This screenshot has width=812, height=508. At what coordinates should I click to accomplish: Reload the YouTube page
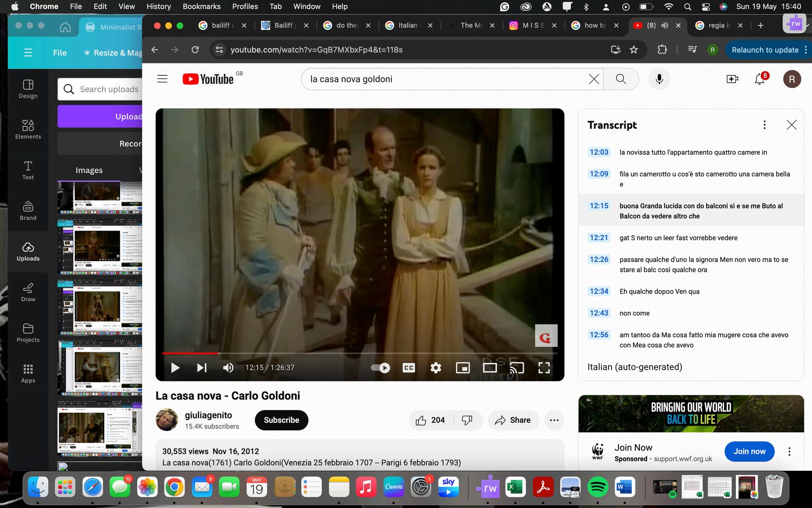[195, 50]
